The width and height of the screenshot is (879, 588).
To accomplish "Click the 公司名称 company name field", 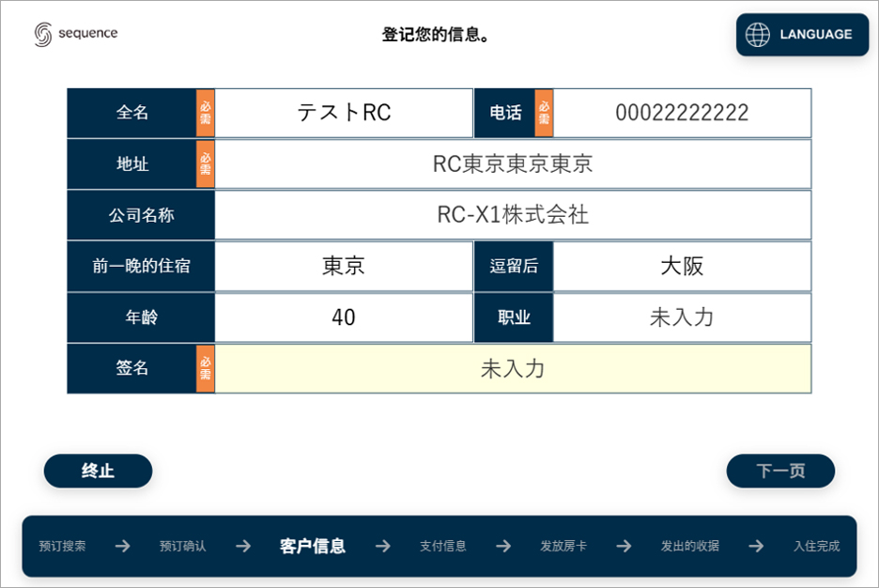I will coord(513,215).
